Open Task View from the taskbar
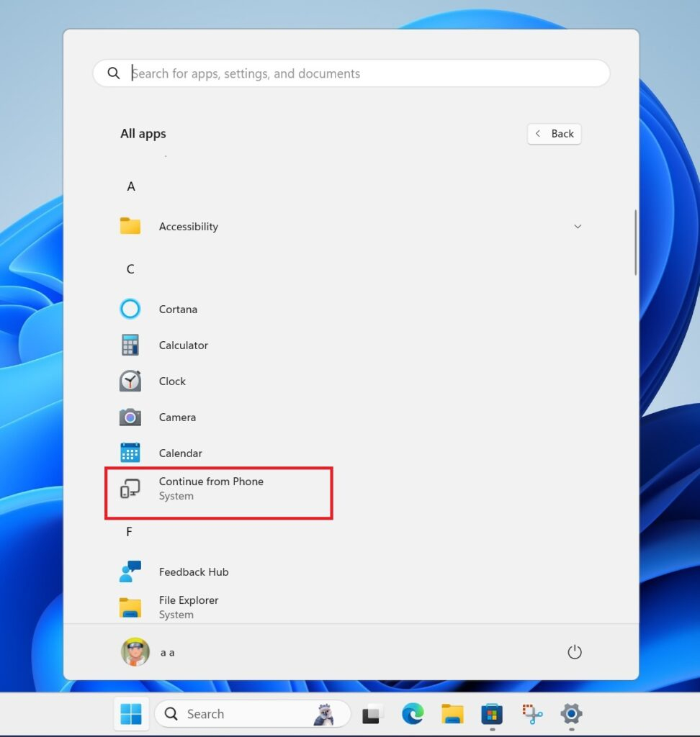Screen dimensions: 700x737 372,713
